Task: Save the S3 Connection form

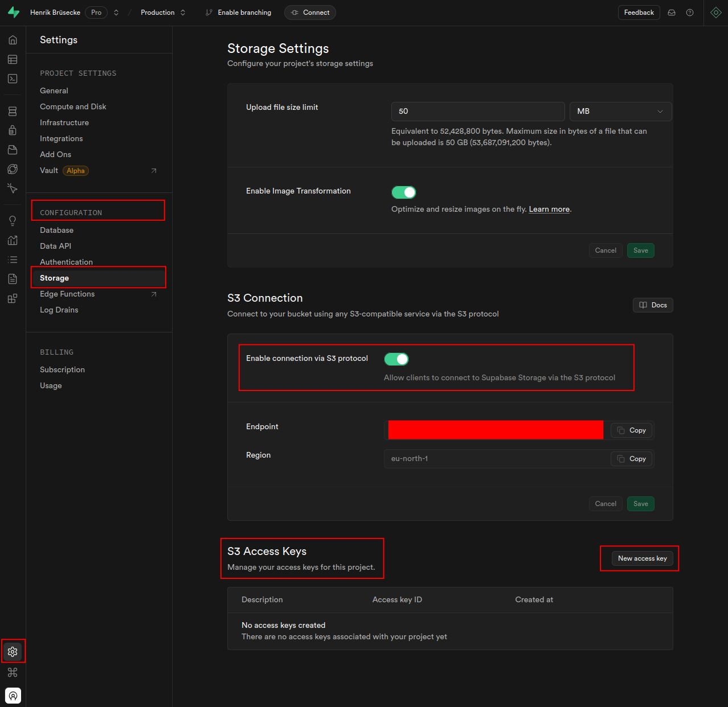Action: pyautogui.click(x=641, y=504)
